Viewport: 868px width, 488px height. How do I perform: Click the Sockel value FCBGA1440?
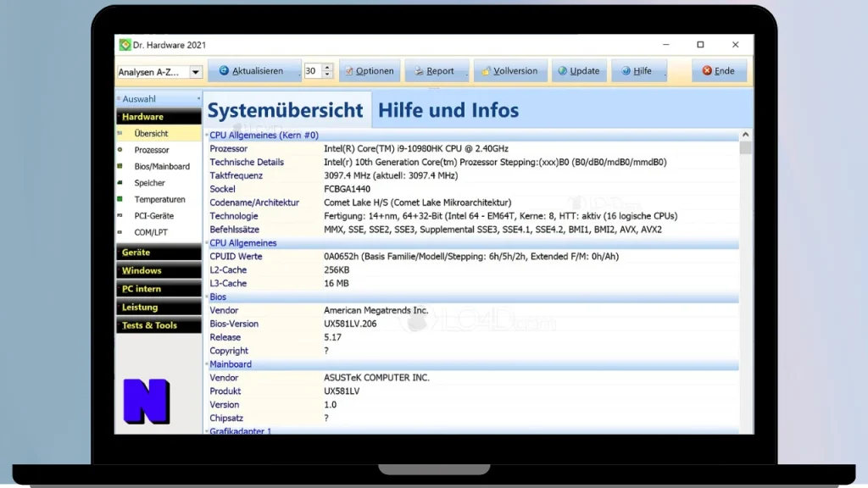coord(347,189)
